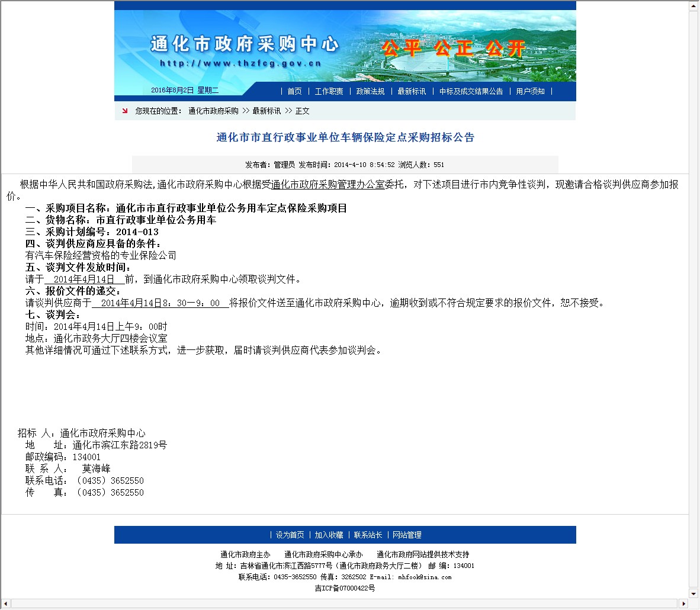This screenshot has width=700, height=610.
Task: Click the red arrow icon beside breadcrumb
Action: click(x=124, y=111)
